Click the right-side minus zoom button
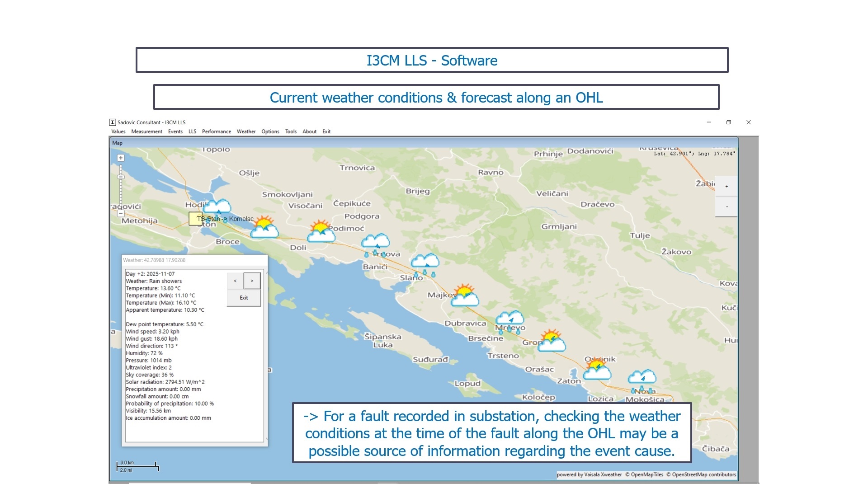Viewport: 868px width, 488px height. point(726,206)
